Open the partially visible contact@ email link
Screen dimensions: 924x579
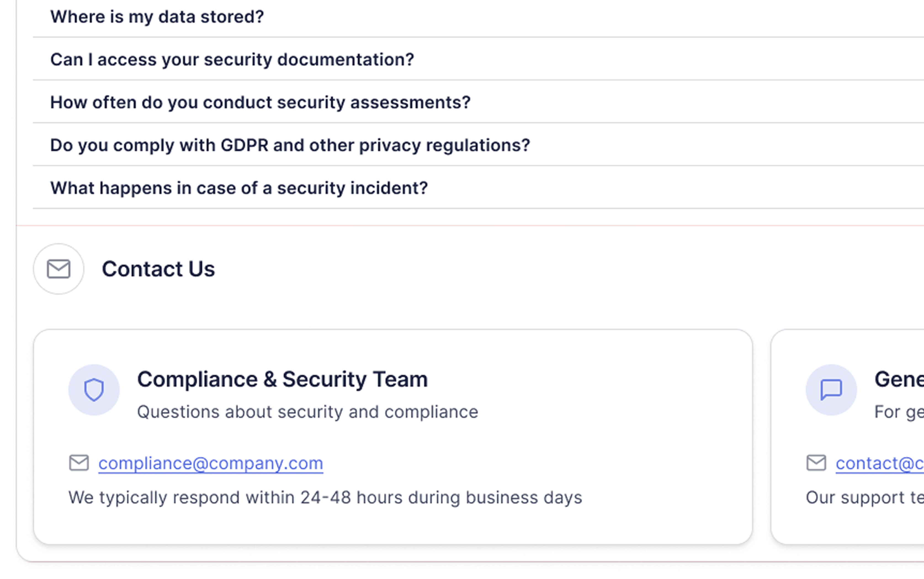[x=879, y=463]
